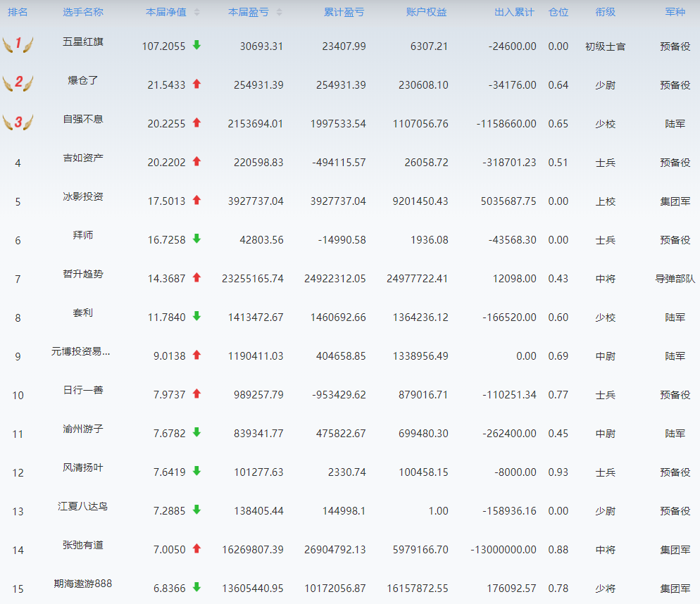The image size is (700, 604).
Task: Click the 出入累计 value -13000000.00
Action: [504, 550]
